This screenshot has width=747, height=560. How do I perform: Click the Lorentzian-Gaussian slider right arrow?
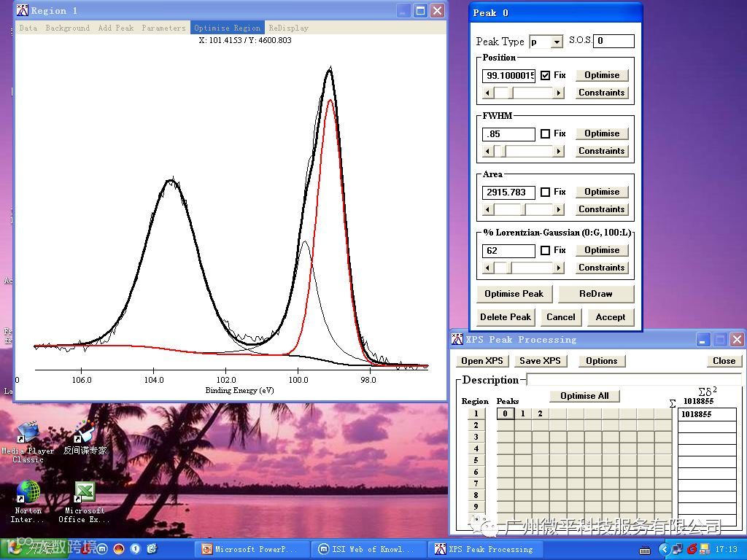tap(559, 268)
